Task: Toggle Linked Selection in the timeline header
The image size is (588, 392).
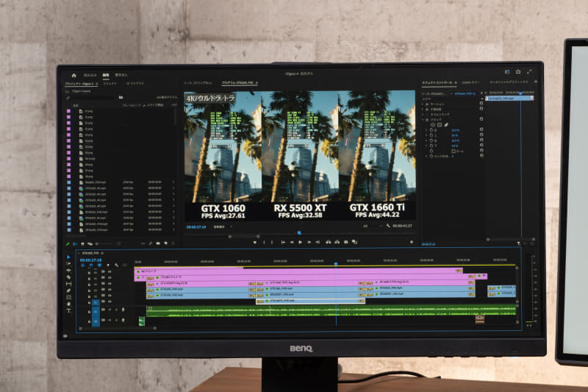Action: pos(100,266)
